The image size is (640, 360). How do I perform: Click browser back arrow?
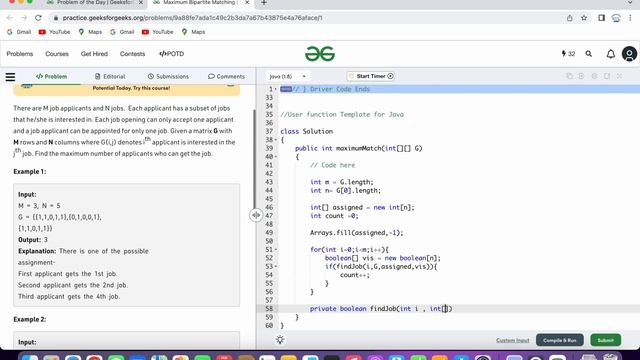click(x=10, y=18)
